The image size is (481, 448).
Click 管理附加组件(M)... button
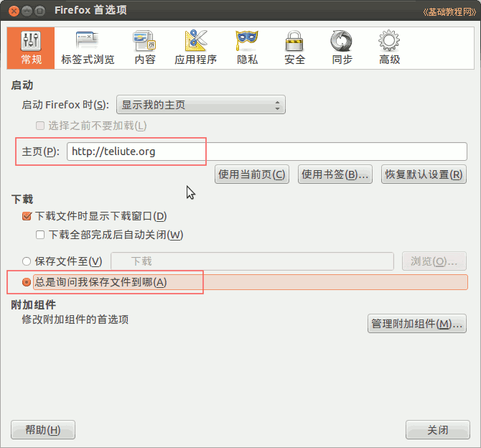[x=417, y=323]
